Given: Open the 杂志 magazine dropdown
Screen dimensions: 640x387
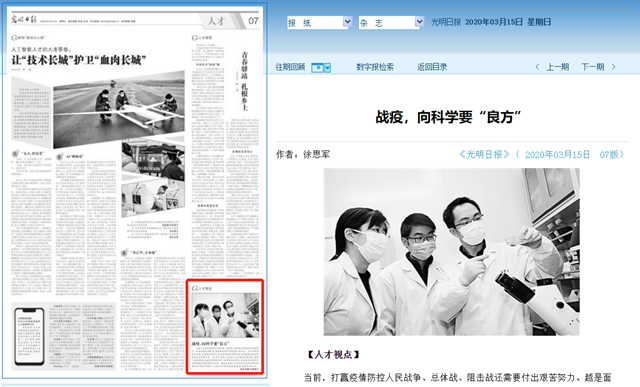Looking at the screenshot, I should 391,22.
